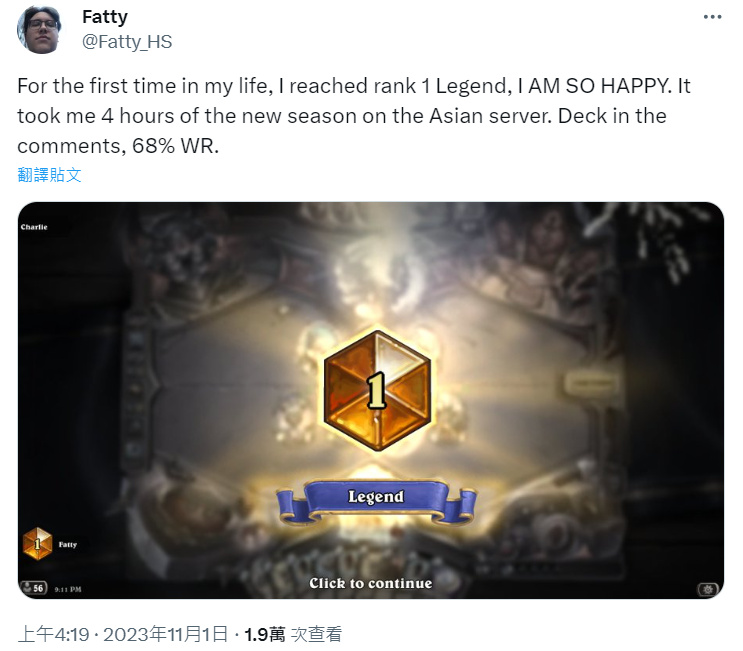Click the blue Legend ribbon banner
This screenshot has height=651, width=743.
coord(376,501)
